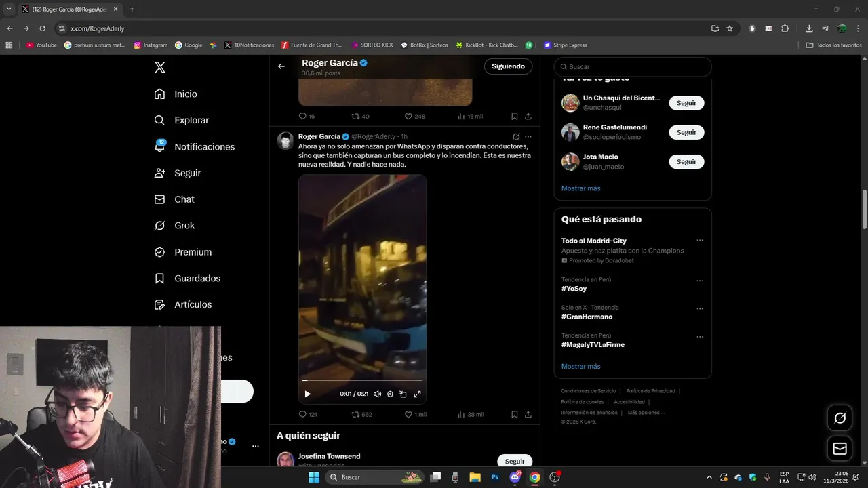Click Mostrar más under follow suggestions
Viewport: 868px width, 488px height.
point(580,188)
